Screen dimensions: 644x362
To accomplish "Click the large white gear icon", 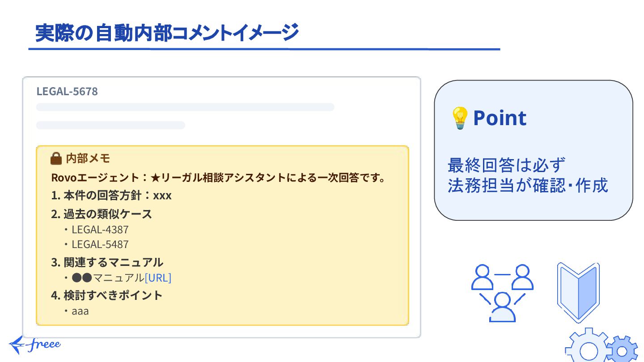I will click(x=589, y=346).
